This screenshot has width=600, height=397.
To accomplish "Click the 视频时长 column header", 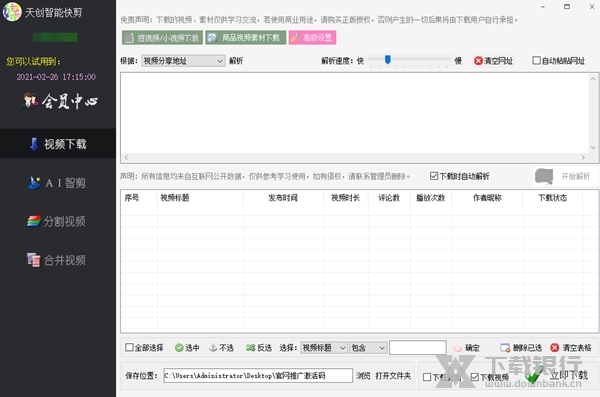I will (346, 198).
